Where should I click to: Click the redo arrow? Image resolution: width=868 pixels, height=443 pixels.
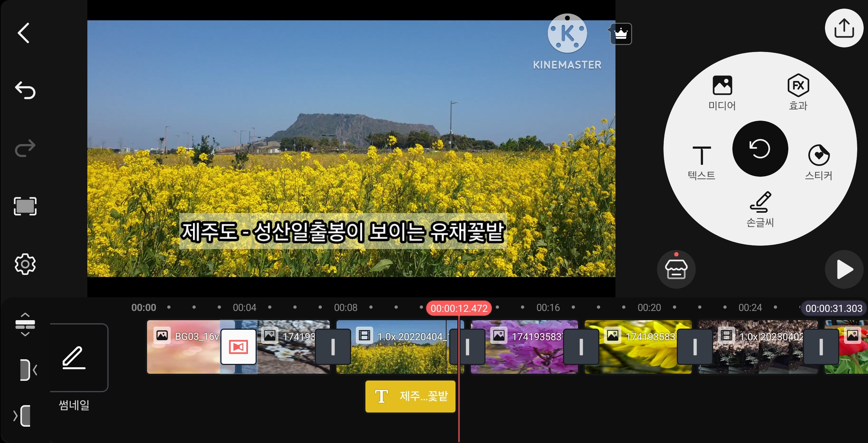point(25,148)
